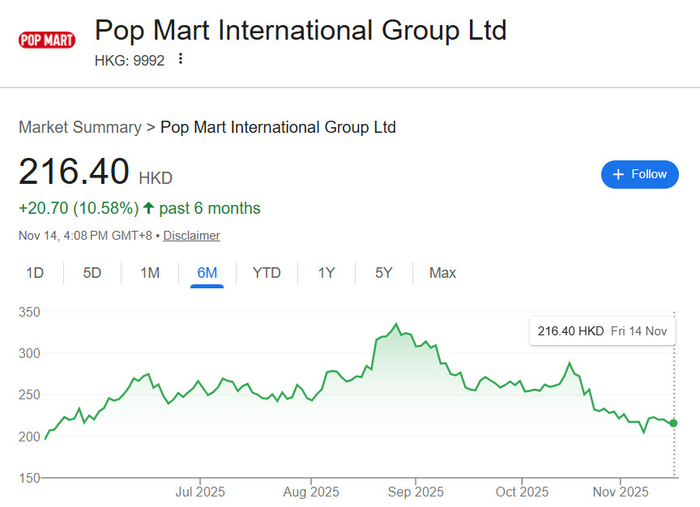Click the chart peak near Sep 2025

[396, 325]
